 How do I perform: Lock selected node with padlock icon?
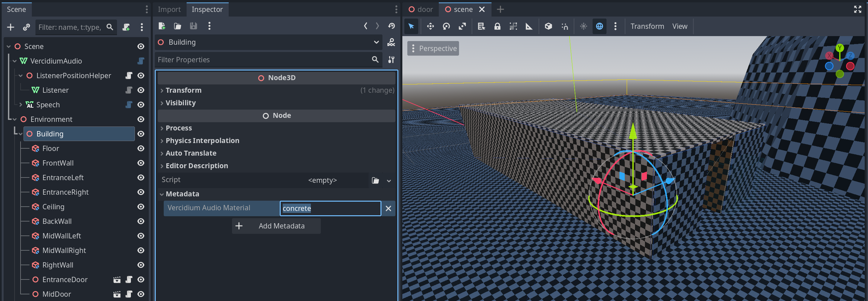click(x=497, y=26)
